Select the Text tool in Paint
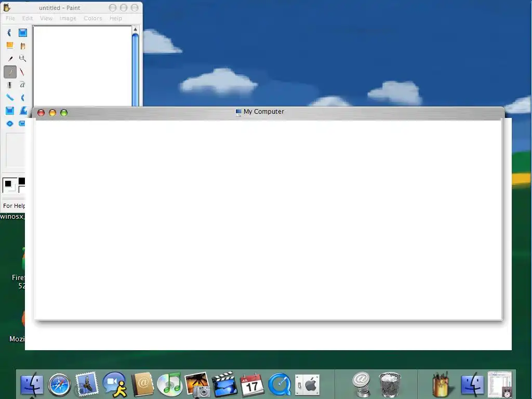This screenshot has height=399, width=532. 23,85
